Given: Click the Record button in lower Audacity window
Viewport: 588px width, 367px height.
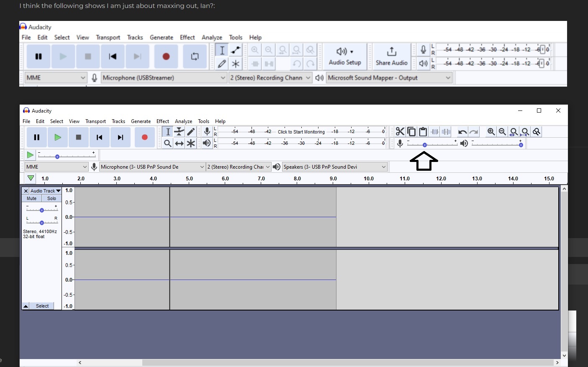Looking at the screenshot, I should pos(145,137).
